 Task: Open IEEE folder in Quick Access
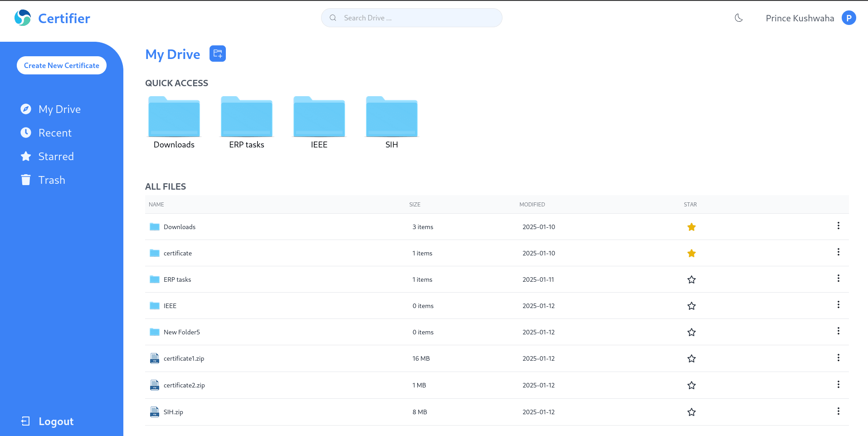(x=319, y=117)
